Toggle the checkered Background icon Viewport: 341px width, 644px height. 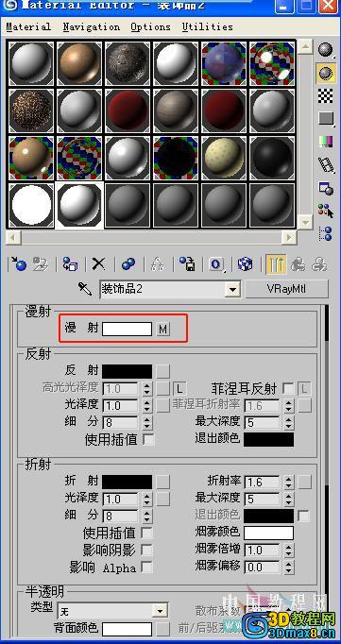click(x=326, y=96)
